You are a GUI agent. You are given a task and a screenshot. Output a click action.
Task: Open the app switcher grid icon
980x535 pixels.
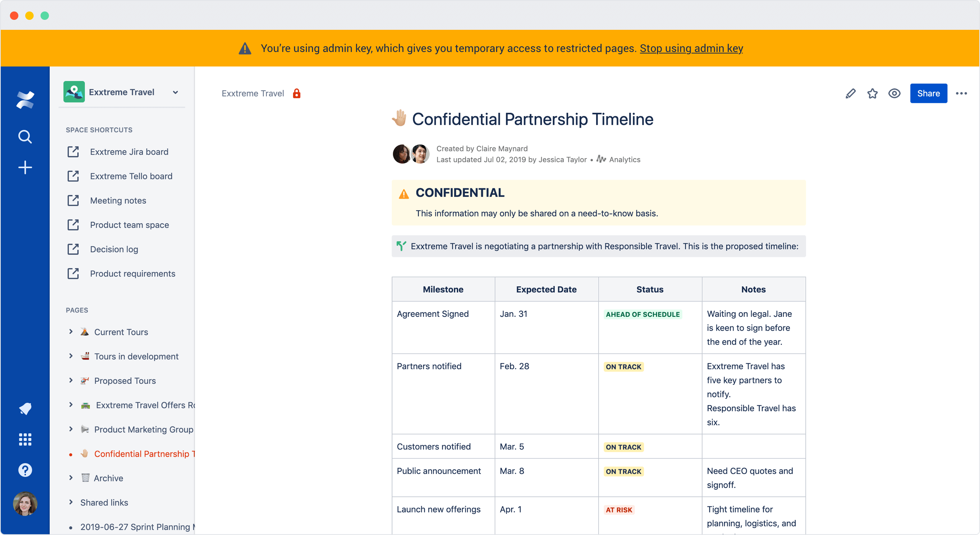coord(24,439)
